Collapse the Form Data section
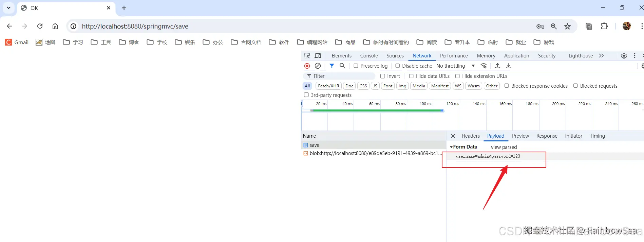This screenshot has height=242, width=644. pyautogui.click(x=451, y=147)
